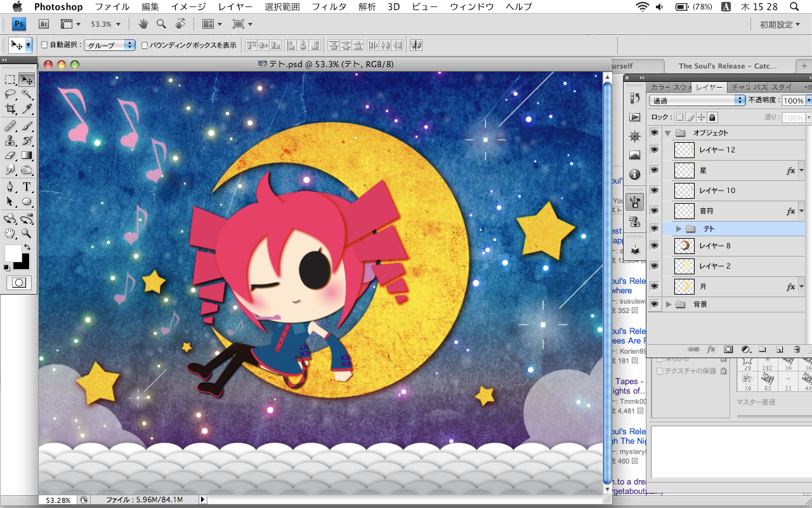Hide the 星 layer via eye icon
812x508 pixels.
pyautogui.click(x=654, y=170)
